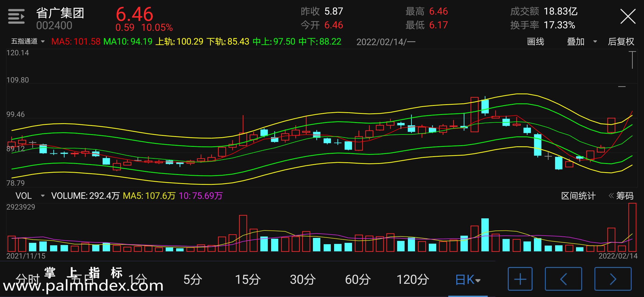Switch to the 1分 chart tab
The image size is (644, 297).
138,280
